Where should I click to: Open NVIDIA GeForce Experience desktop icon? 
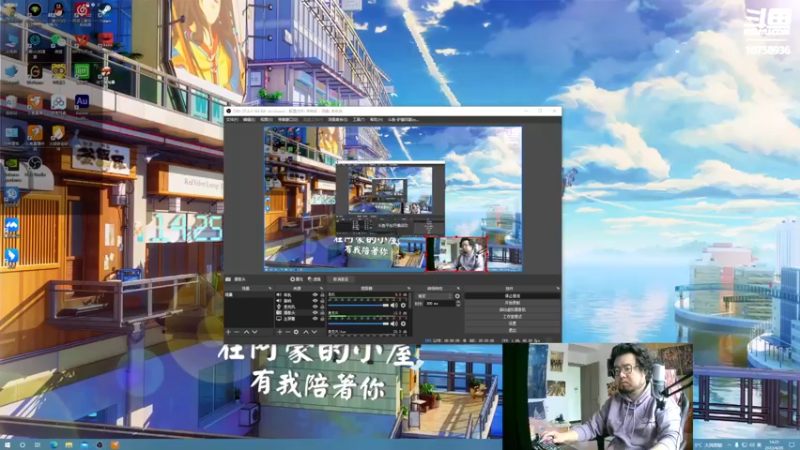coord(11,165)
